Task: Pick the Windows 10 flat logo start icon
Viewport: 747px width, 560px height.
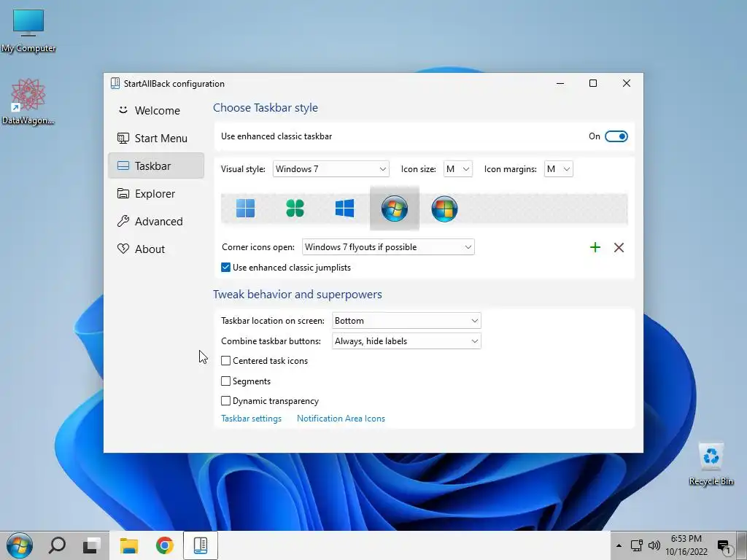Action: (344, 208)
